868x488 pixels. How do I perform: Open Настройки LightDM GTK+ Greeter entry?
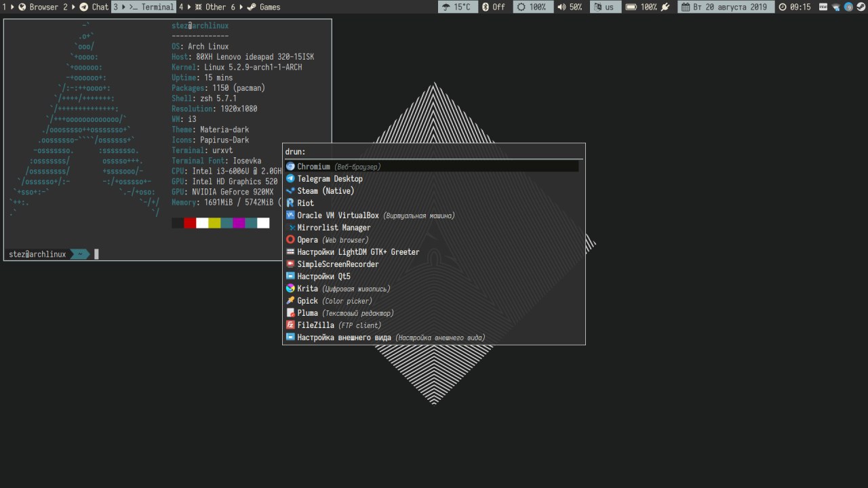pyautogui.click(x=433, y=252)
